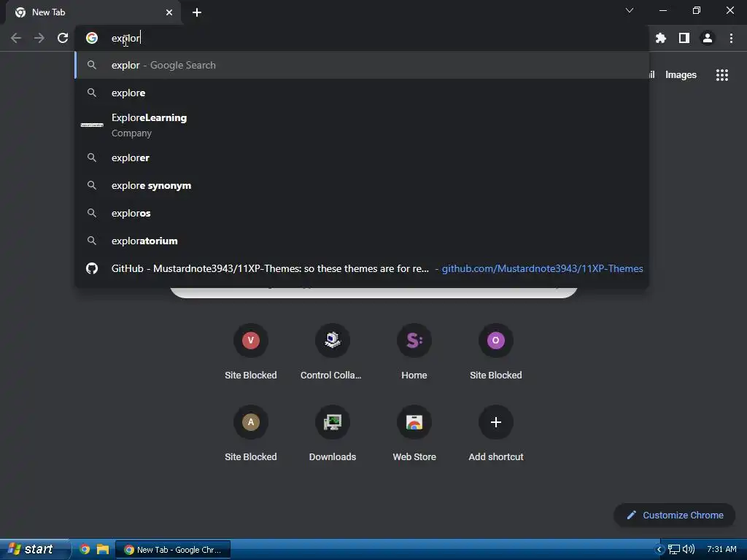This screenshot has height=560, width=747.
Task: Open the folder quick launch icon
Action: pos(102,550)
